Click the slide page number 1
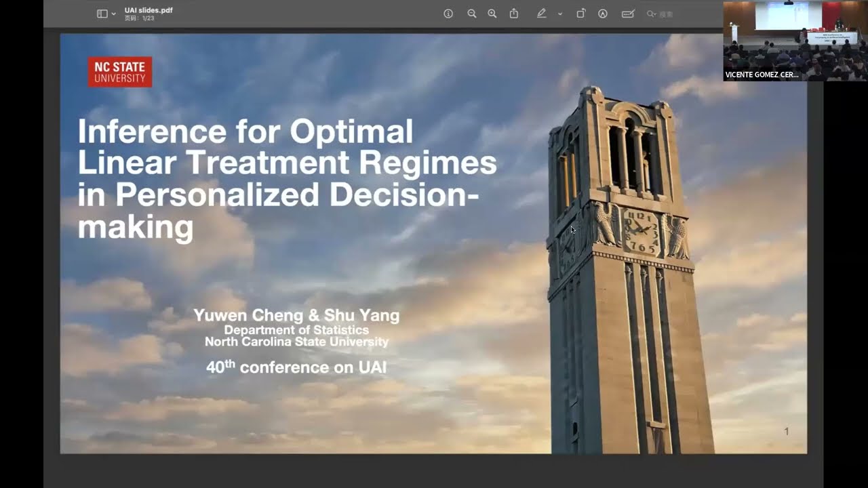Screen dimensions: 868x488 [x=787, y=432]
